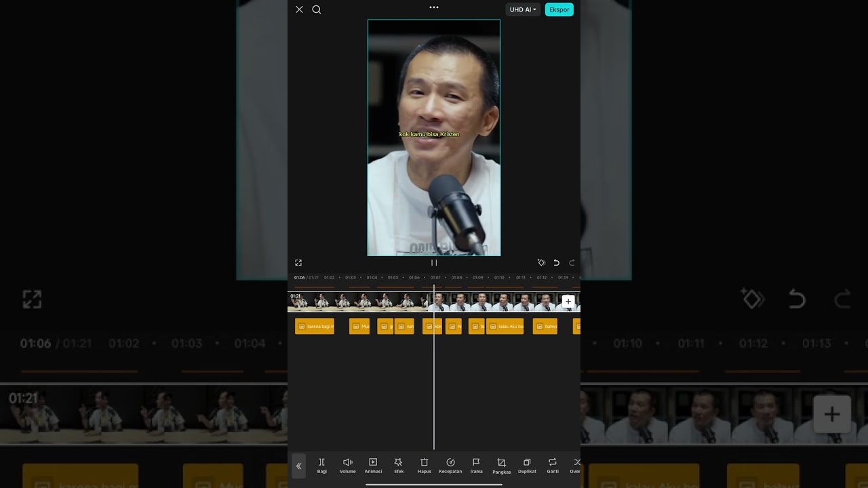Screen dimensions: 868x488
Task: Select the 'kalau Aku' caption clip
Action: (x=505, y=326)
